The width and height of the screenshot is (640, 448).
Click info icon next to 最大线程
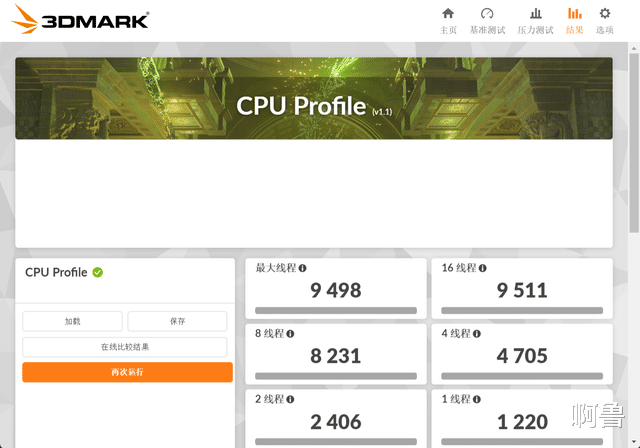pyautogui.click(x=302, y=268)
